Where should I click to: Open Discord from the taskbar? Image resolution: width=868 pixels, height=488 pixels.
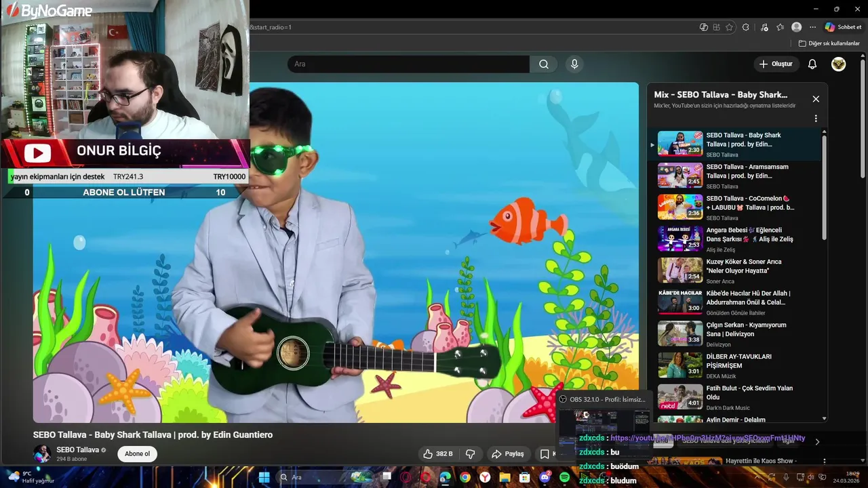545,477
